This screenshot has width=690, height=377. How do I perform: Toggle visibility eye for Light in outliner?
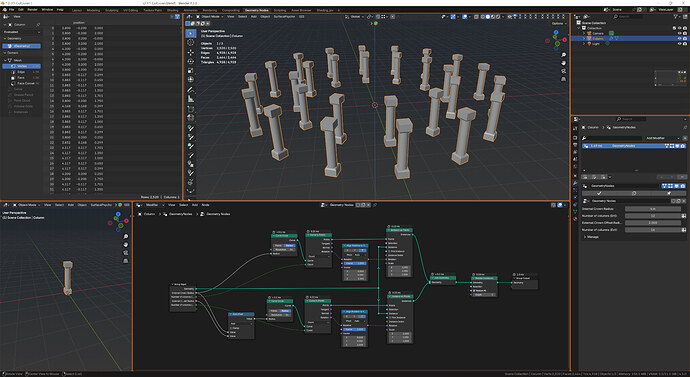pos(679,44)
